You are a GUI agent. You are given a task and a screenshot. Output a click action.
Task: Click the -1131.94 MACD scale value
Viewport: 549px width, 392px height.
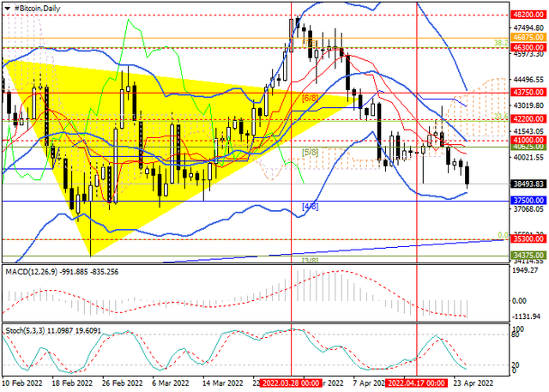(524, 317)
